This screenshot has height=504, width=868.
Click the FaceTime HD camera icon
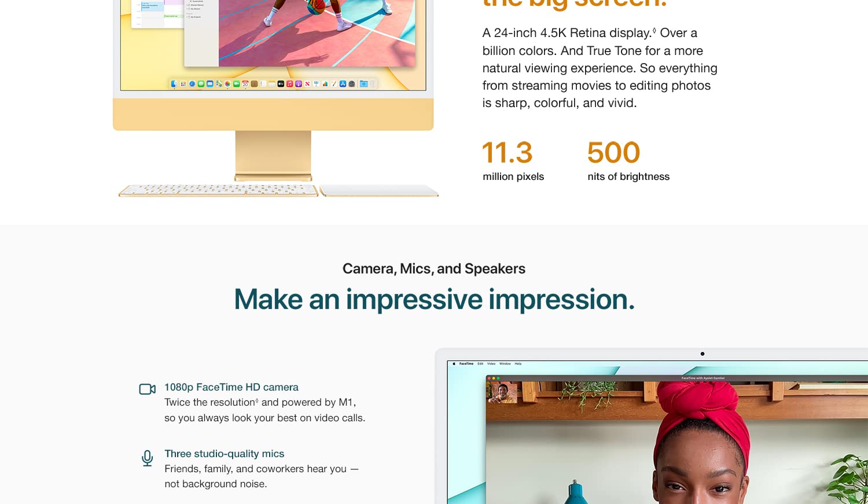point(148,389)
